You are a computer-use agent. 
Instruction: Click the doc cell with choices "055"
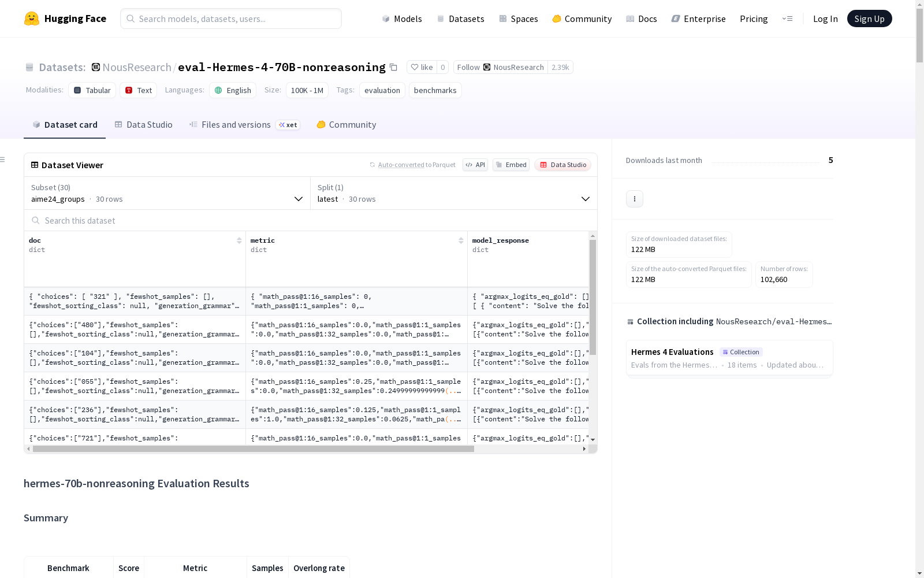(135, 386)
